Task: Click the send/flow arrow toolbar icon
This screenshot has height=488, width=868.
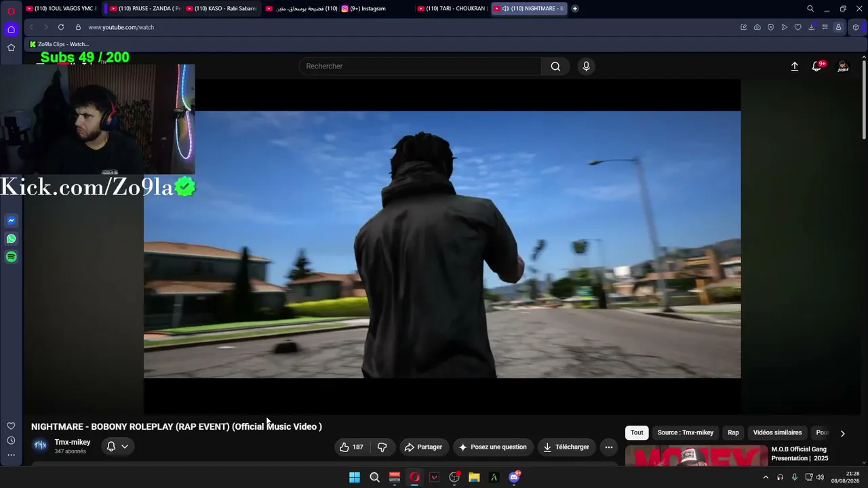Action: [784, 27]
